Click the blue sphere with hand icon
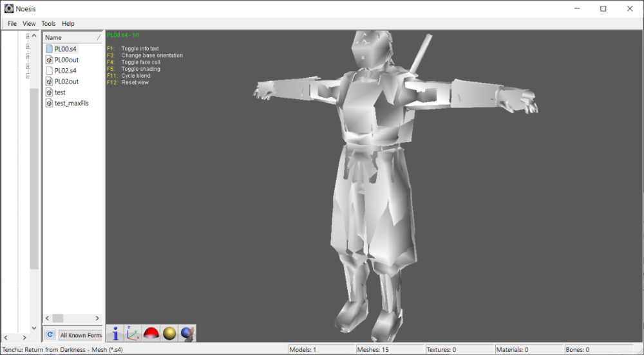Viewport: 644px width, 355px height. (x=187, y=333)
